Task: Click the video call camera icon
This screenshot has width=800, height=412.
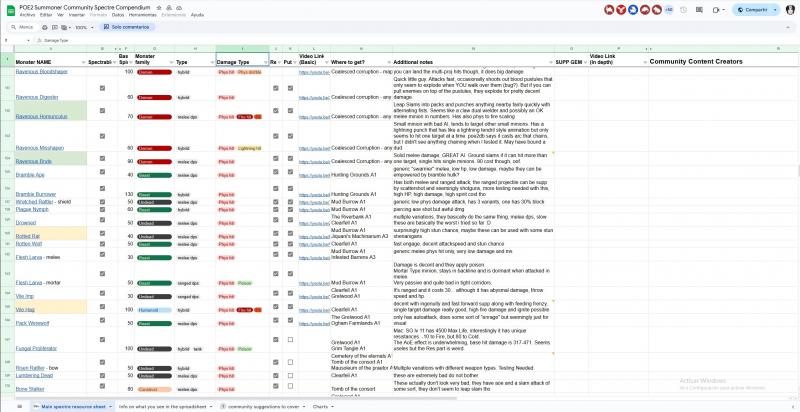Action: tap(715, 10)
